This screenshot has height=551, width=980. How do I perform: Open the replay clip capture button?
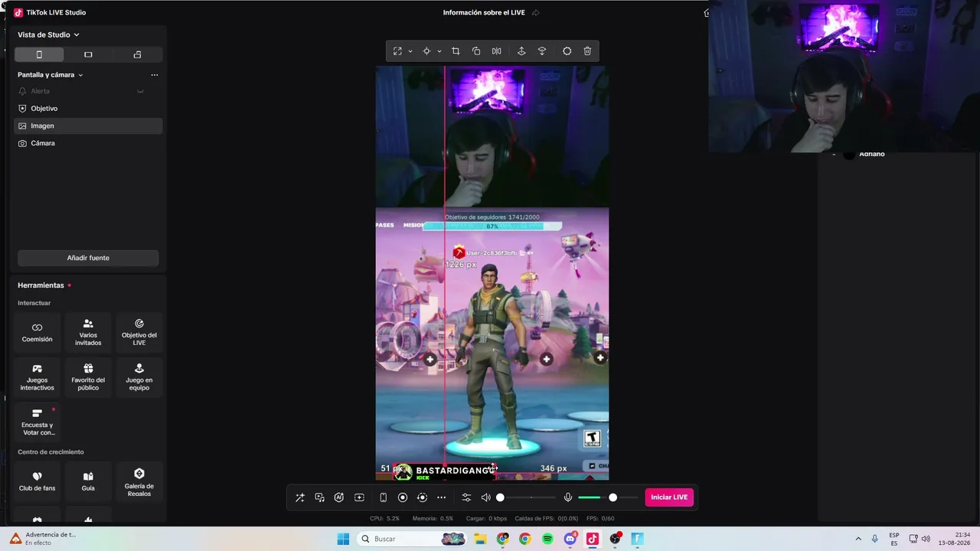coord(422,497)
